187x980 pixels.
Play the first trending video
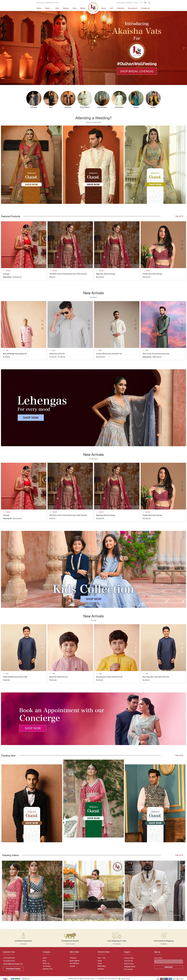pyautogui.click(x=32, y=891)
